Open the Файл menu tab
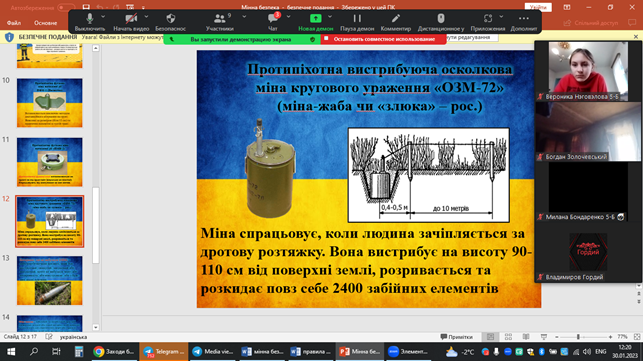The width and height of the screenshot is (643, 361). click(x=14, y=23)
